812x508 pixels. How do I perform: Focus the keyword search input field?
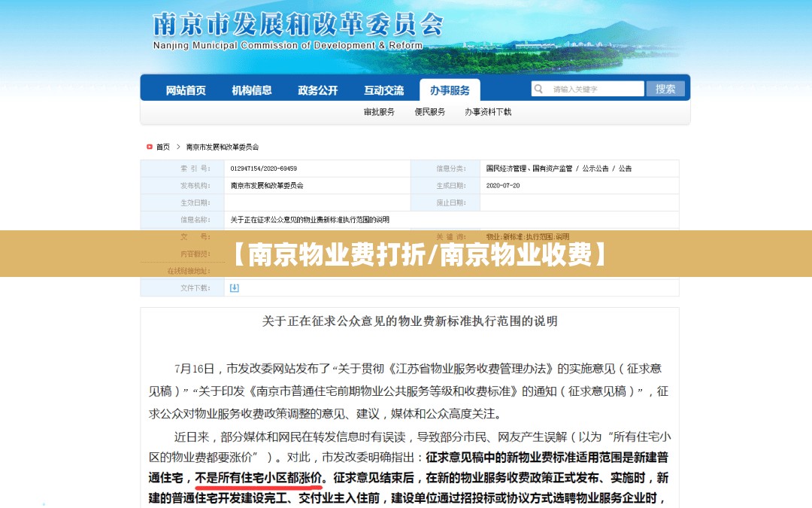point(595,89)
